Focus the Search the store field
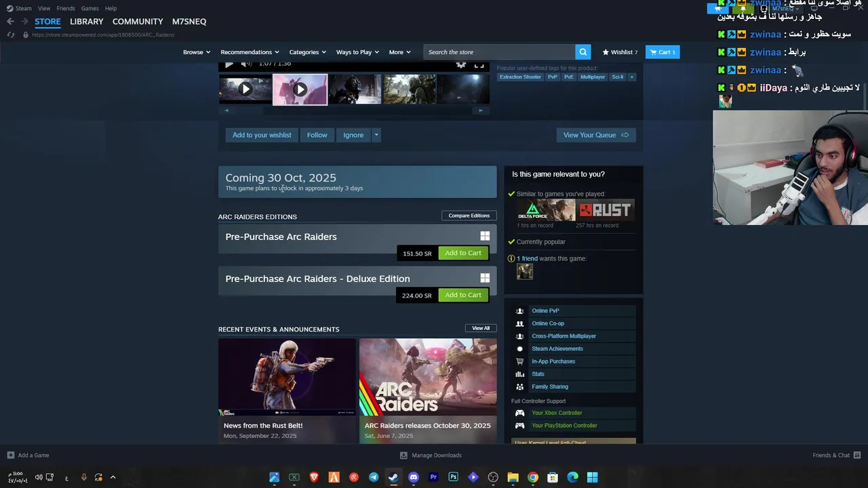Screen dimensions: 868x488 point(500,52)
